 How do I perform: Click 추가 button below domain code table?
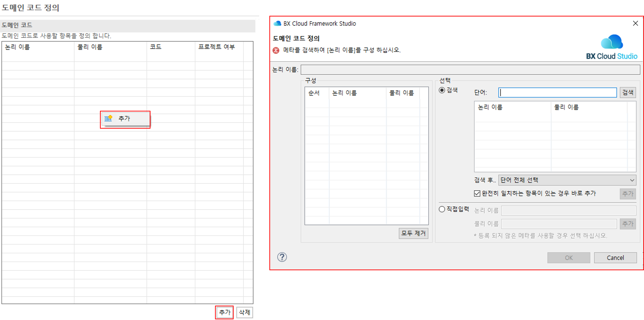224,312
